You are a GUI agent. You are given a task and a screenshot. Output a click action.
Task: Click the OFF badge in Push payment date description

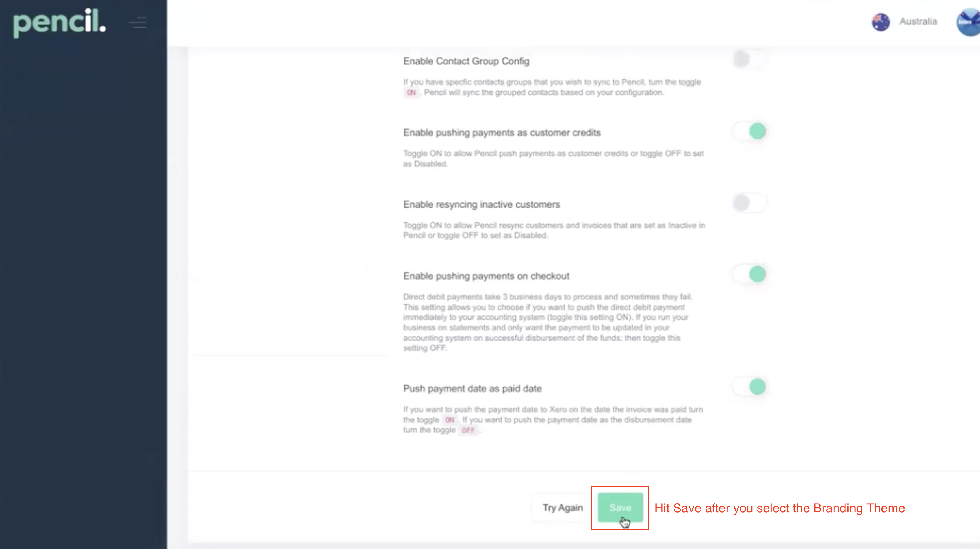point(468,430)
